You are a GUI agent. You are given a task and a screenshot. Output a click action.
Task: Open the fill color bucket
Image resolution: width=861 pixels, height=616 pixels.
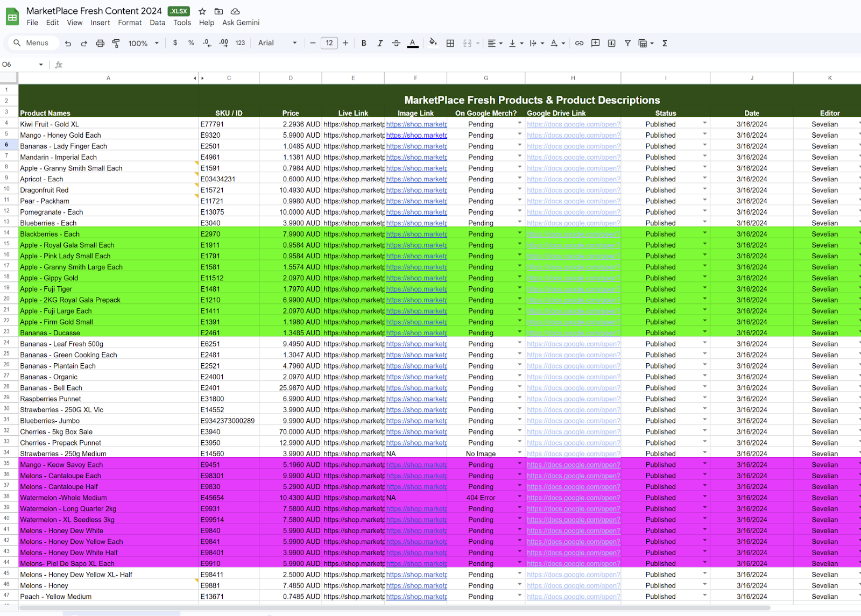click(433, 43)
